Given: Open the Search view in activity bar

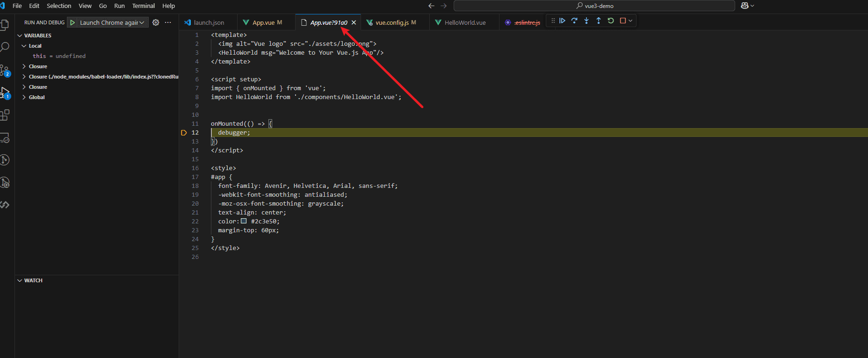Looking at the screenshot, I should [5, 47].
